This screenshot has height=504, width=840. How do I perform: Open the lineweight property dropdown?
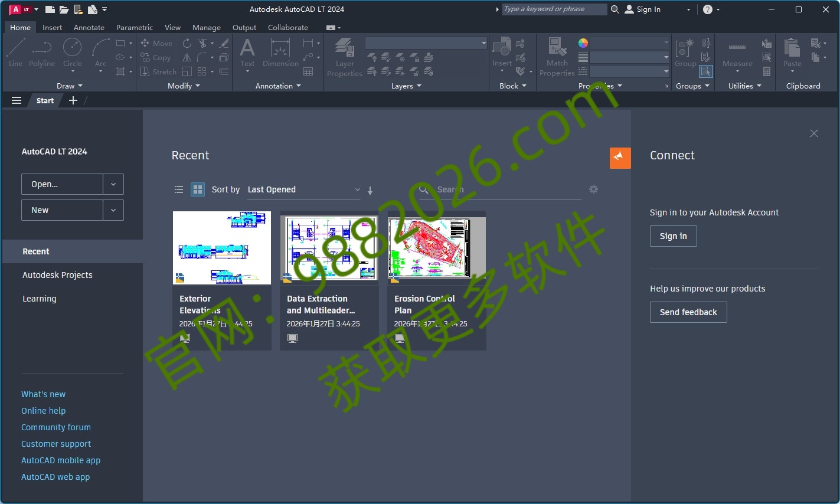click(x=630, y=57)
